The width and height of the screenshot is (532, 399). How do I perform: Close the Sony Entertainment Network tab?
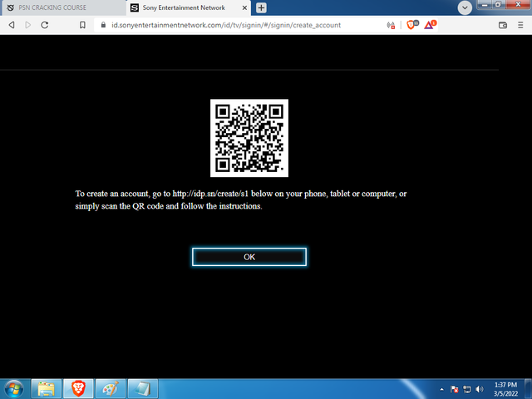[244, 7]
